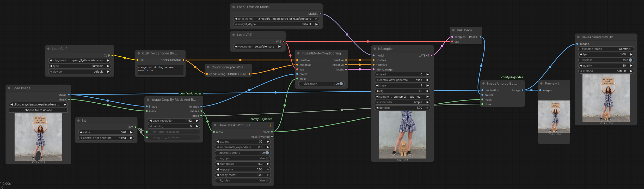Click the LATENT output port on KSampler

click(x=432, y=56)
